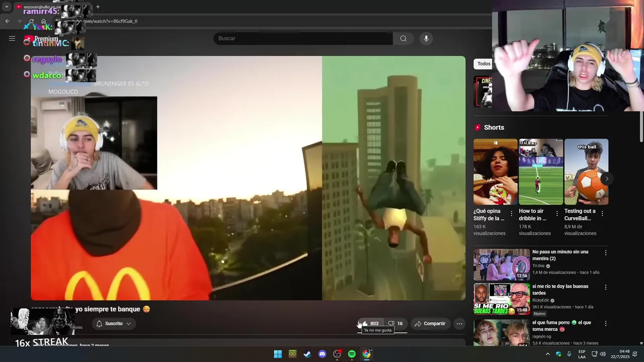Open Discord from the taskbar

tap(322, 354)
